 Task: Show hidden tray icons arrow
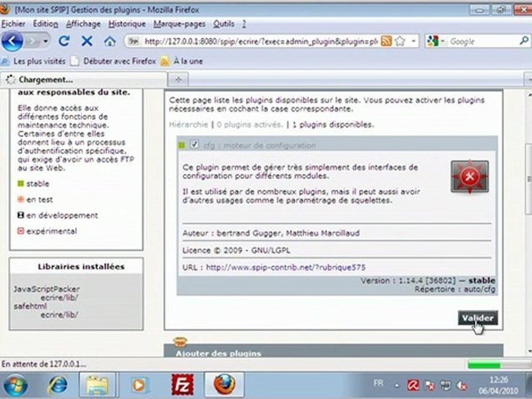[397, 386]
